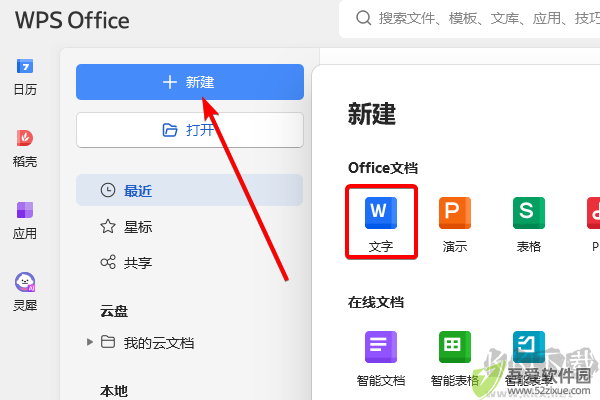The image size is (600, 400).
Task: Click the folder icon beside 我的云文档
Action: 108,342
